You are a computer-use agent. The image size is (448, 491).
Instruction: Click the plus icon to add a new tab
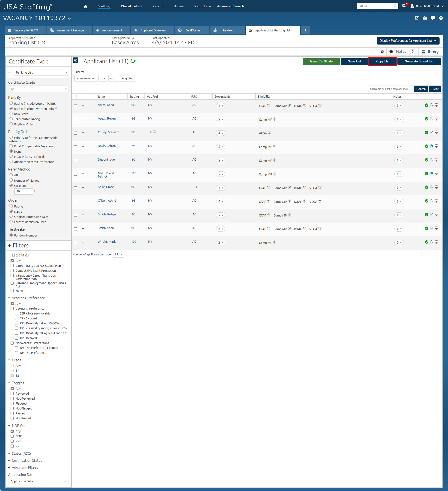pos(305,30)
